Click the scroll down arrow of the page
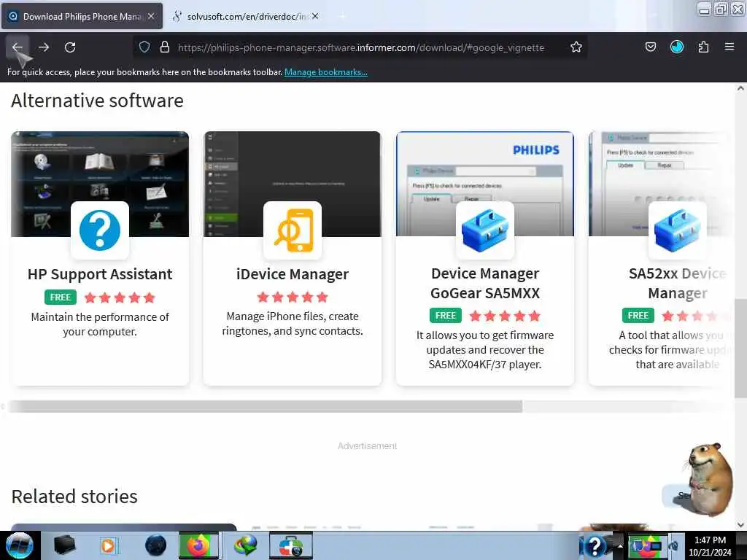 click(x=740, y=525)
